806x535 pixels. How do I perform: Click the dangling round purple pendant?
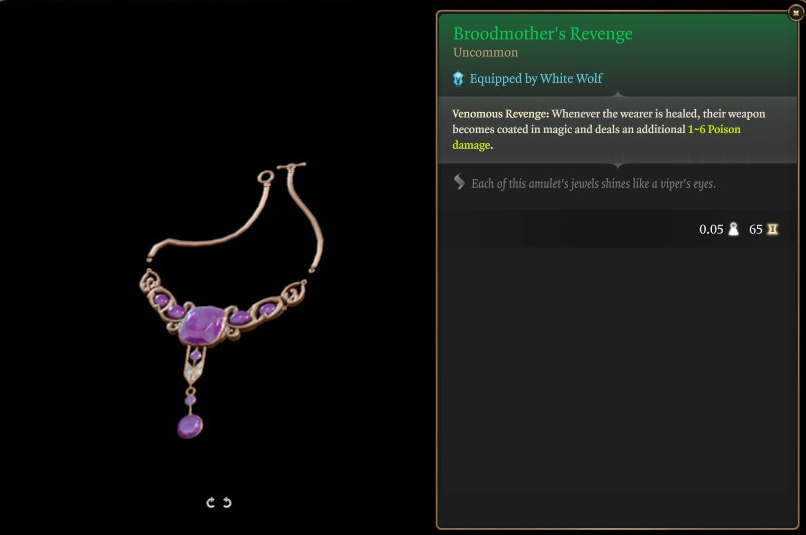tap(190, 427)
